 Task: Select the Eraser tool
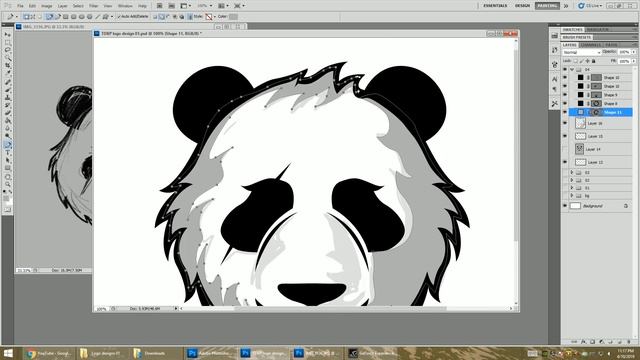coord(7,113)
